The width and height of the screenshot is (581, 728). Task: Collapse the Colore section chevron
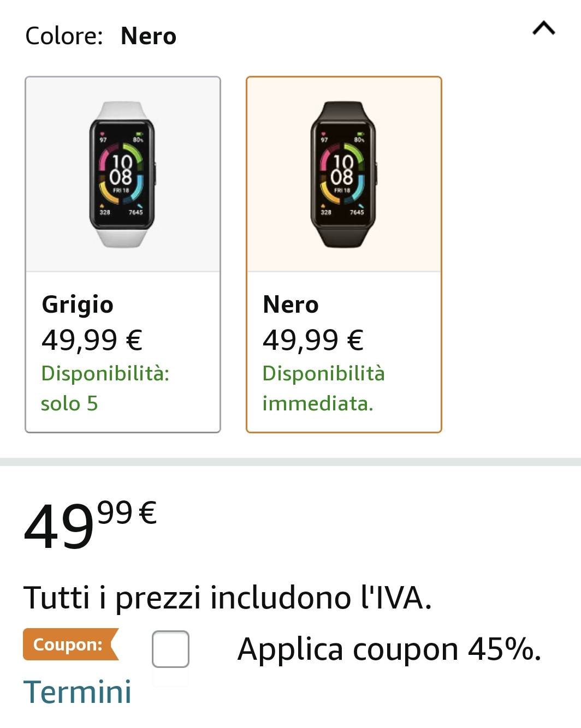(543, 28)
